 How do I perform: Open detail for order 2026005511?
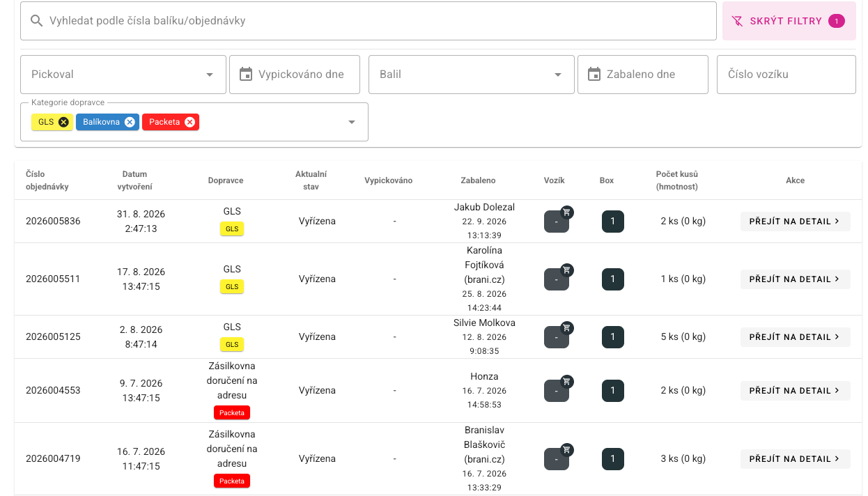click(795, 279)
